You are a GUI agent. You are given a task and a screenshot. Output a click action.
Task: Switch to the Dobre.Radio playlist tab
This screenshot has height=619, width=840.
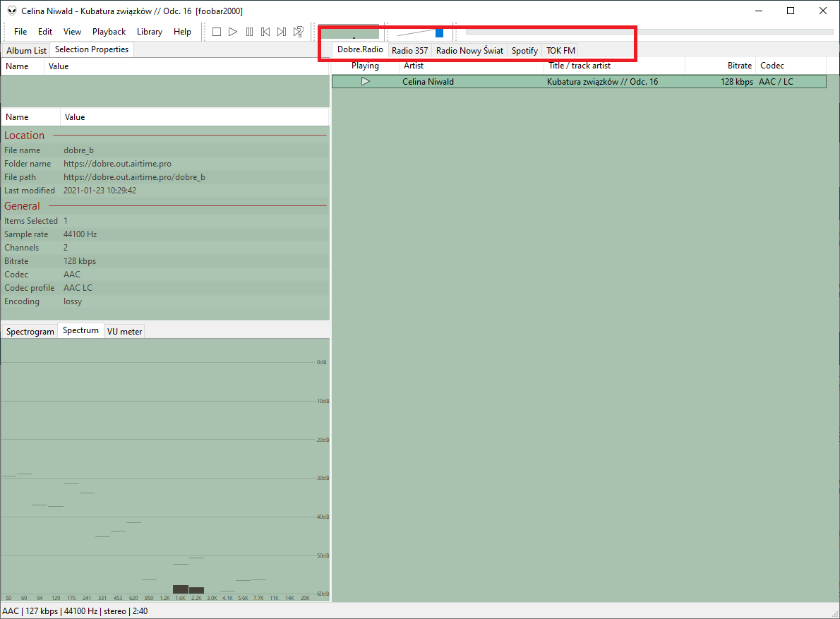[360, 49]
